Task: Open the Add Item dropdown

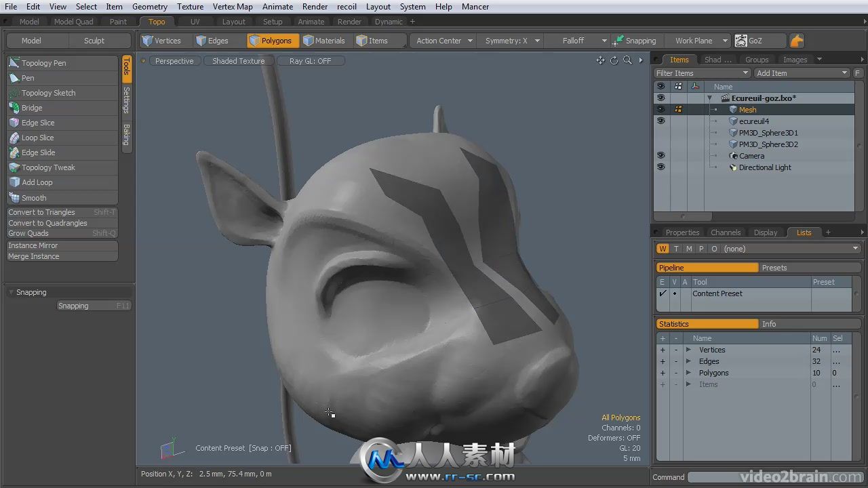Action: click(x=802, y=73)
